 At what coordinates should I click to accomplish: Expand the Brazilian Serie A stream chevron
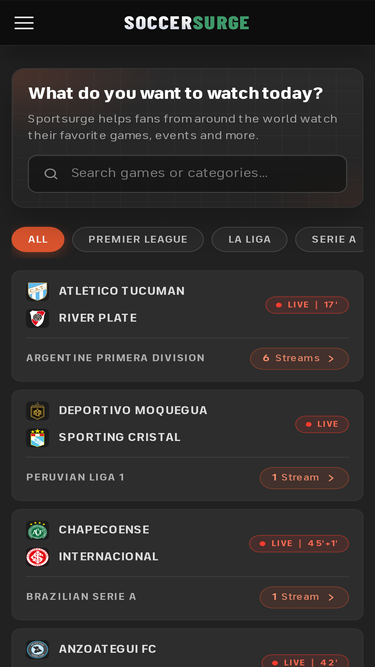331,598
